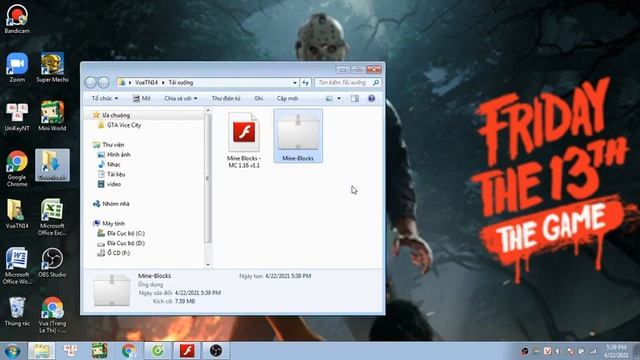Open Tài liệu library
This screenshot has width=640, height=360.
click(x=116, y=174)
